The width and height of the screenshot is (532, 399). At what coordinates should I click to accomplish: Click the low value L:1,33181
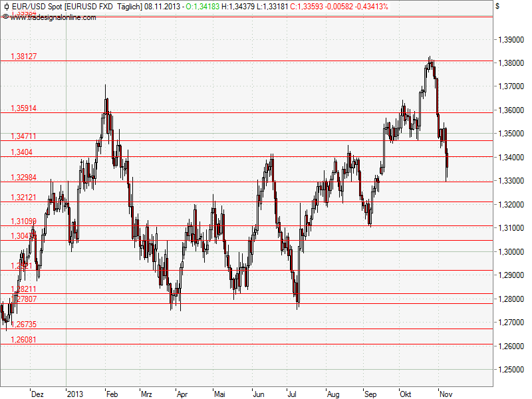pos(270,6)
